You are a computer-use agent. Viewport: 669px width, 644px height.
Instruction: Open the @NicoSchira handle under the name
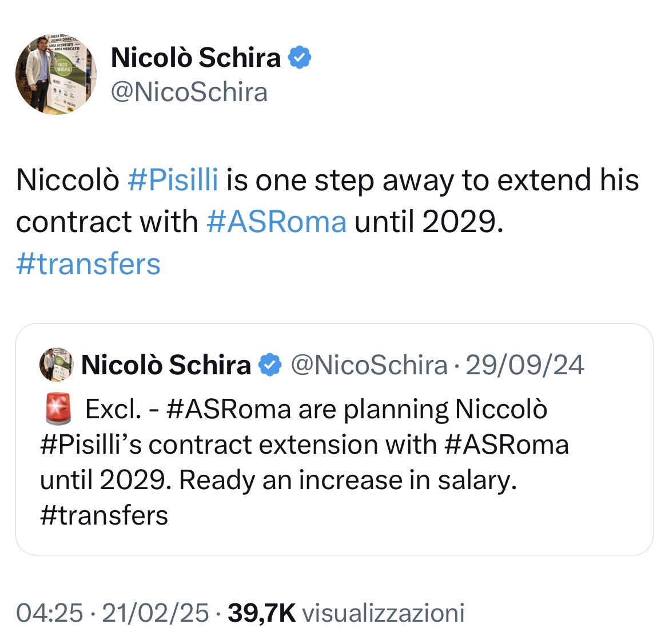(x=189, y=92)
